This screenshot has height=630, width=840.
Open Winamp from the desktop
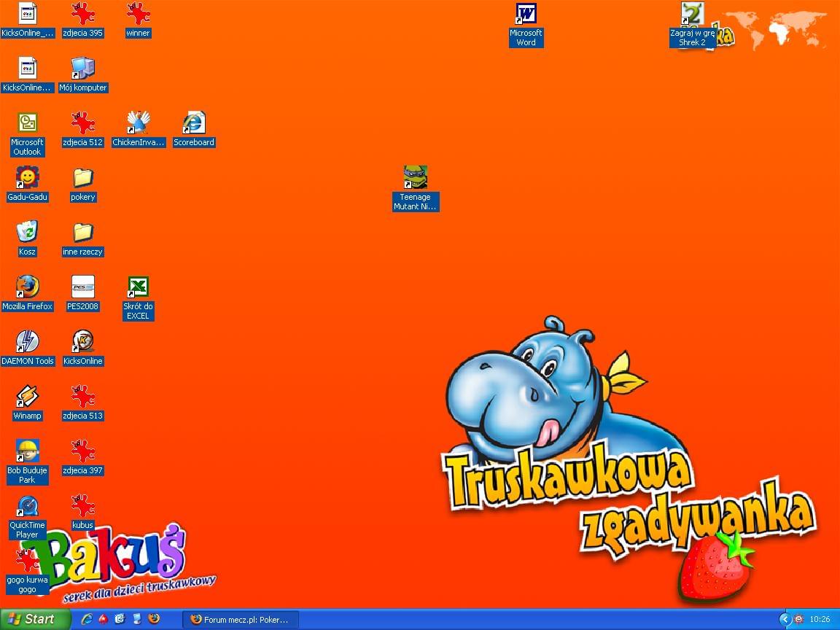click(27, 402)
